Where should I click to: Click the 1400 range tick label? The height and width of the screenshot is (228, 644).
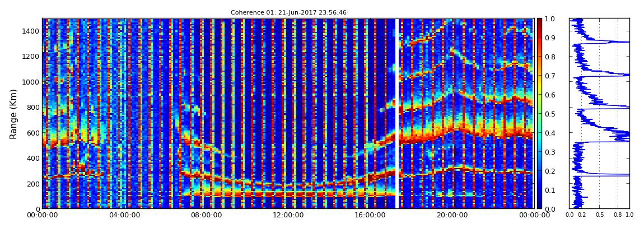[x=30, y=31]
